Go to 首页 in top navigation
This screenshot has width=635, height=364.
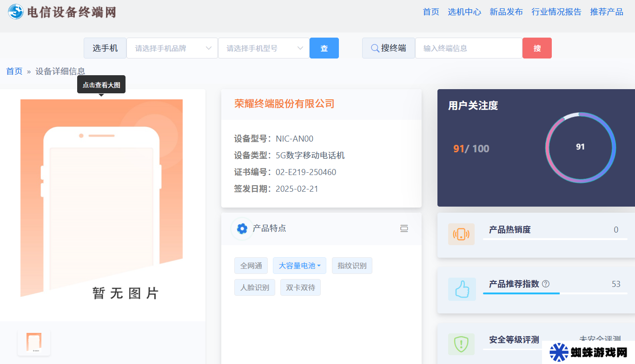click(x=431, y=12)
